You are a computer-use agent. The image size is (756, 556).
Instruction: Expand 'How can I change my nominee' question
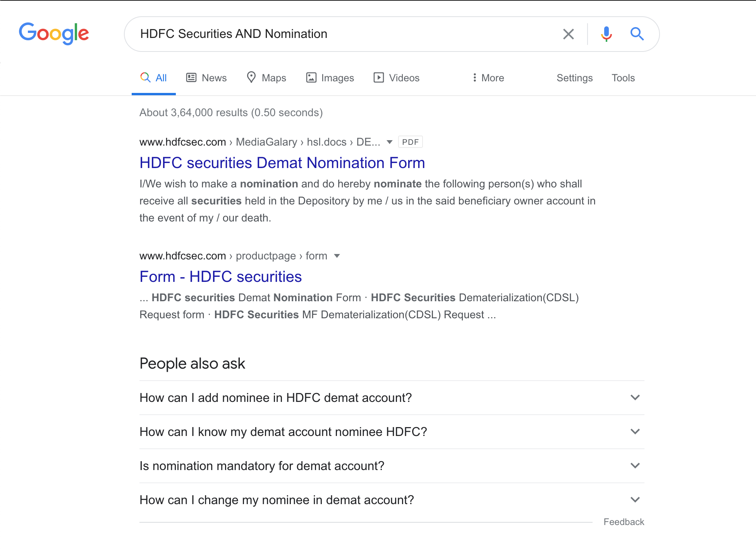392,500
